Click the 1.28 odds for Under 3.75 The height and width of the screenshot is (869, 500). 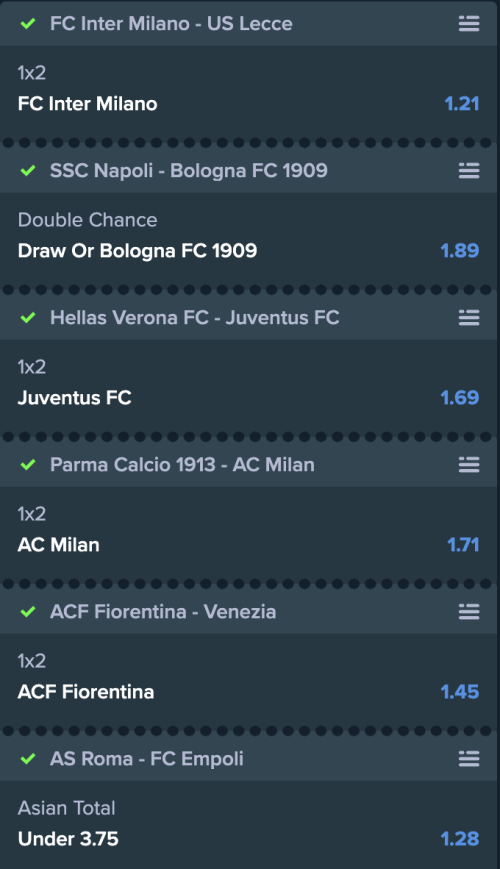pos(460,839)
